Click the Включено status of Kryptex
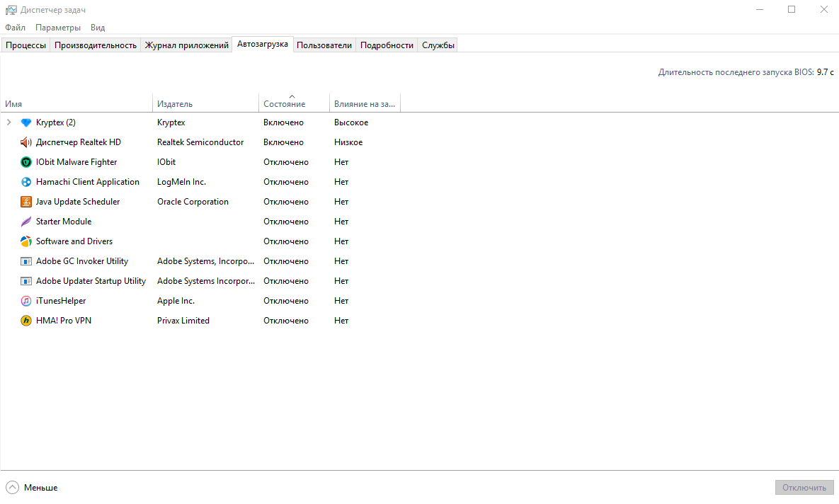Screen dimensions: 839x504 coord(283,122)
